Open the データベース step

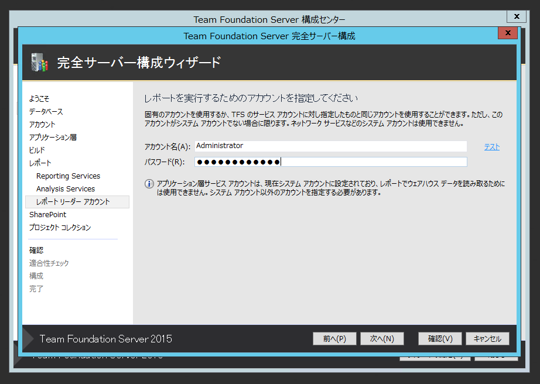coord(46,112)
